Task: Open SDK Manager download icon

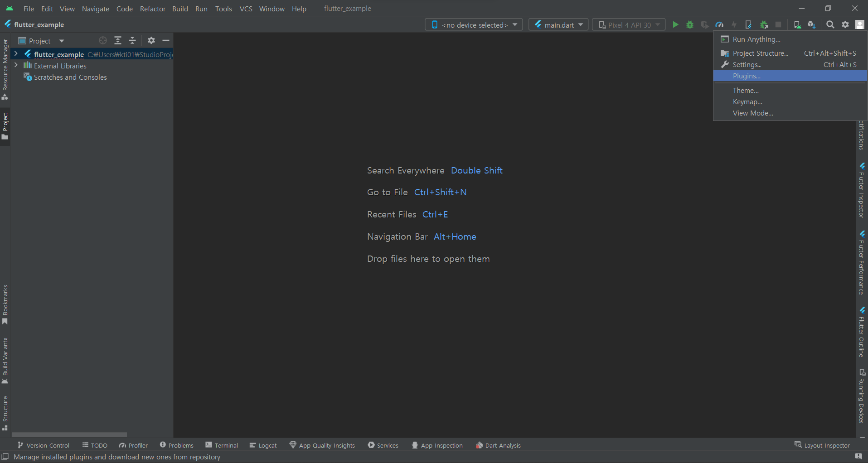Action: [x=812, y=24]
